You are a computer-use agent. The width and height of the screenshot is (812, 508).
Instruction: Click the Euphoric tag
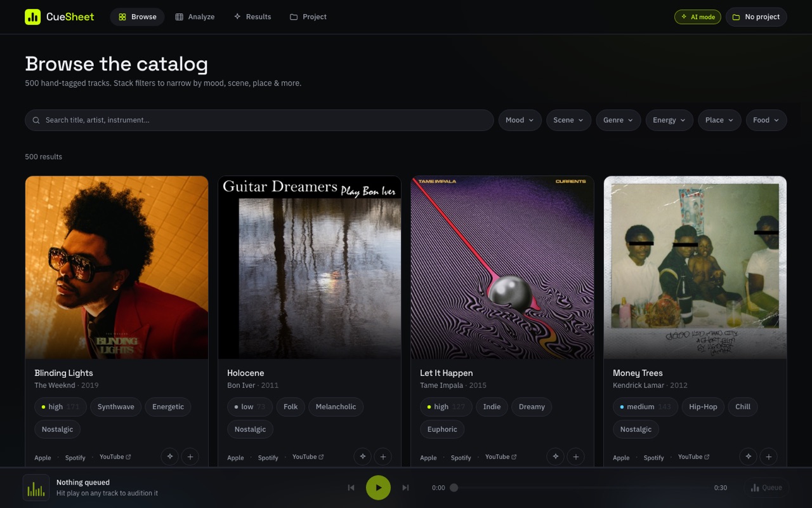click(x=442, y=429)
